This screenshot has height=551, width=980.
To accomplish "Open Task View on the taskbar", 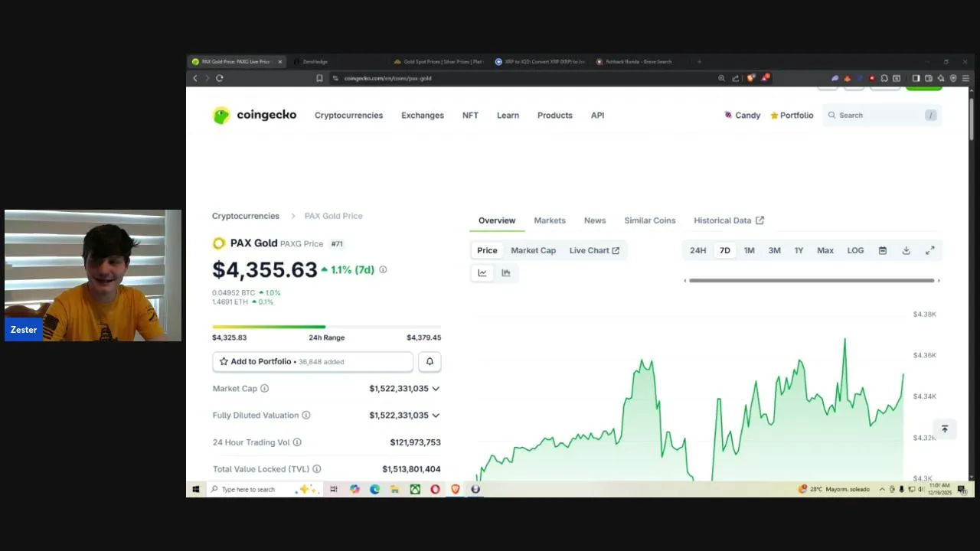I will [334, 489].
